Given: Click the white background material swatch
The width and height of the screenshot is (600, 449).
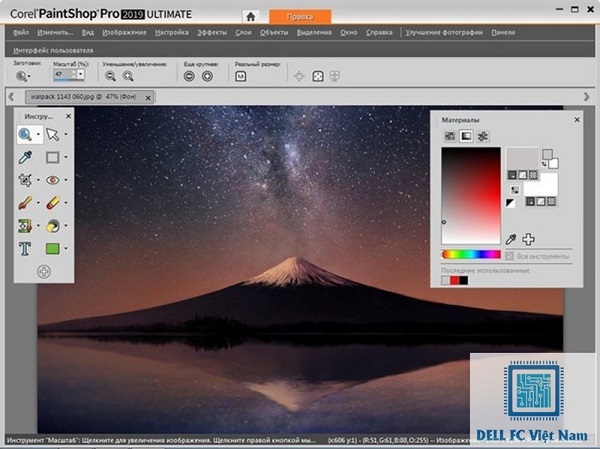Looking at the screenshot, I should click(540, 184).
